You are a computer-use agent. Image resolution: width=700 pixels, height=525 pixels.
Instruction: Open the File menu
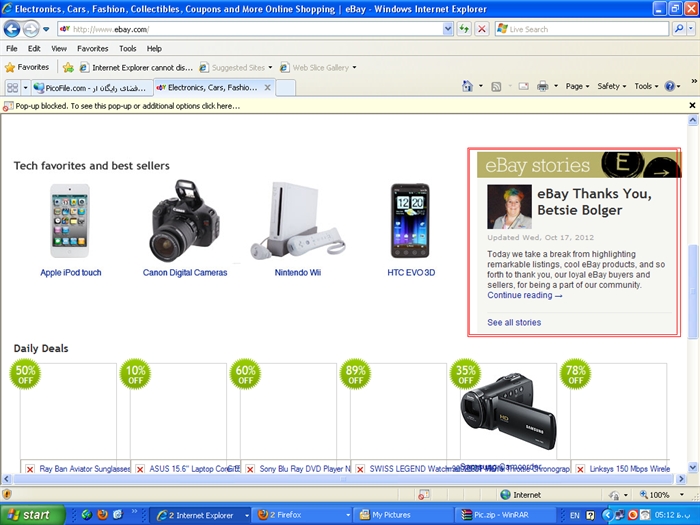point(12,49)
